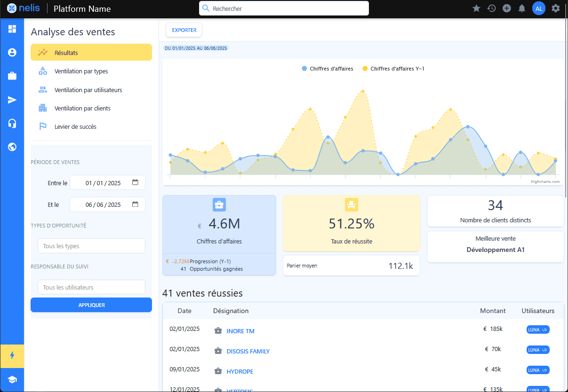Click the magnifier icon in the search box
The width and height of the screenshot is (568, 392).
[206, 8]
